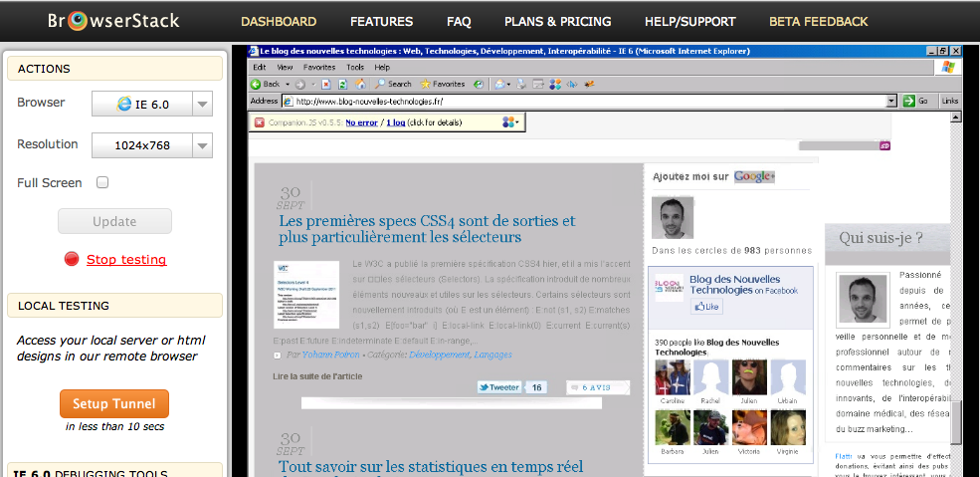Viewport: 980px width, 477px height.
Task: Click the Tout savoir sur les statistiques title
Action: tap(431, 466)
